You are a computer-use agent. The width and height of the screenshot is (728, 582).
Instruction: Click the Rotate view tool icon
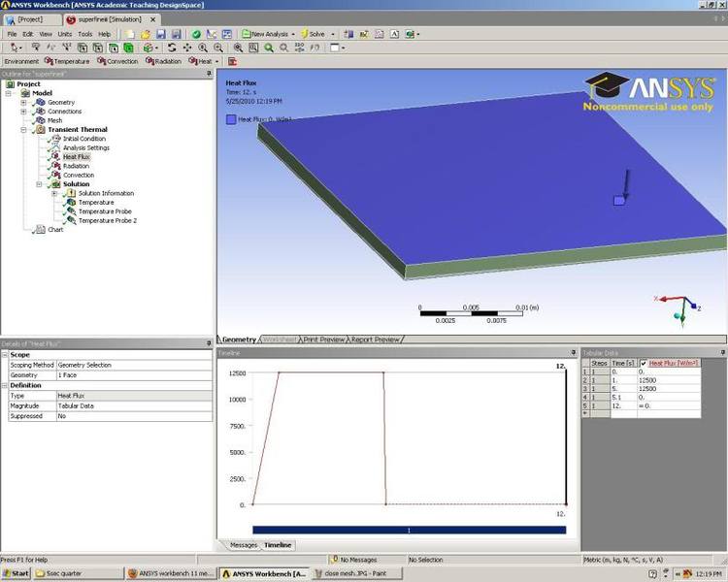tap(172, 48)
